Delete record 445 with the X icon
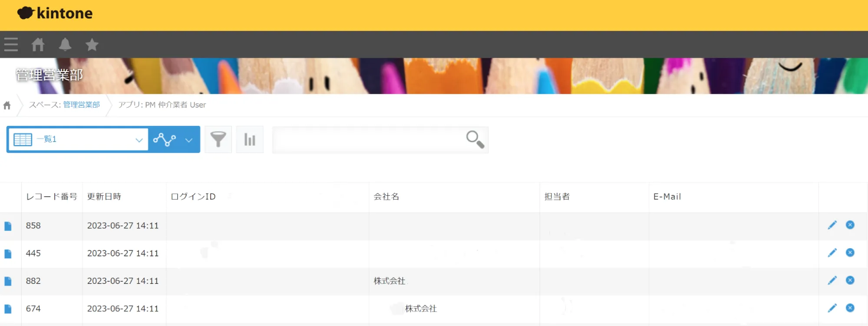The width and height of the screenshot is (868, 326). pyautogui.click(x=850, y=253)
